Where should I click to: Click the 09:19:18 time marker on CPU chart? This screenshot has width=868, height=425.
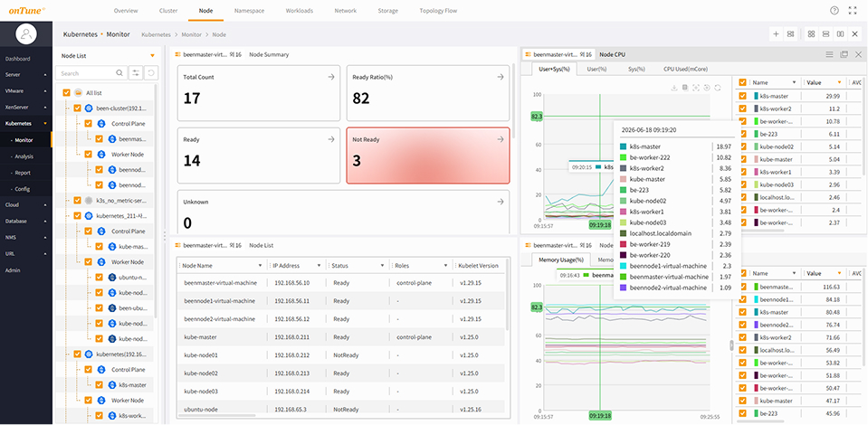(599, 225)
